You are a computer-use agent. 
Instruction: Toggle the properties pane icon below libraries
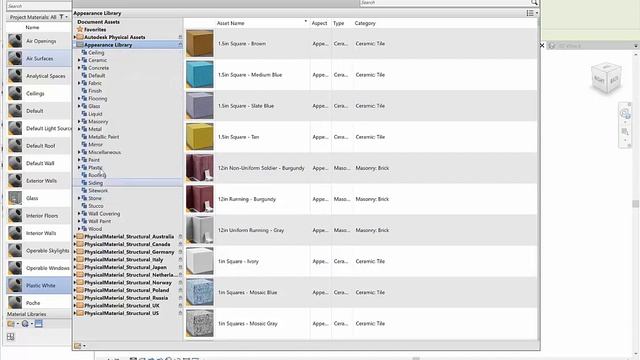pyautogui.click(x=11, y=337)
